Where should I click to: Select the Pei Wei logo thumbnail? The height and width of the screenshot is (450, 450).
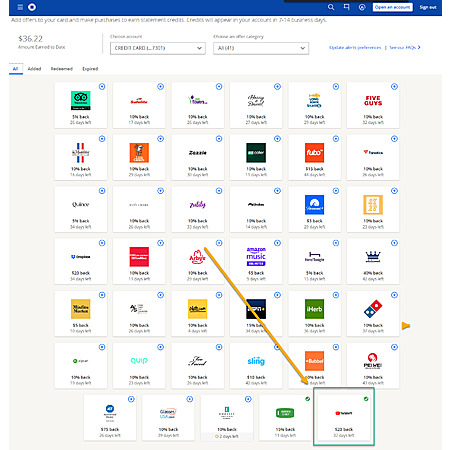pyautogui.click(x=373, y=361)
